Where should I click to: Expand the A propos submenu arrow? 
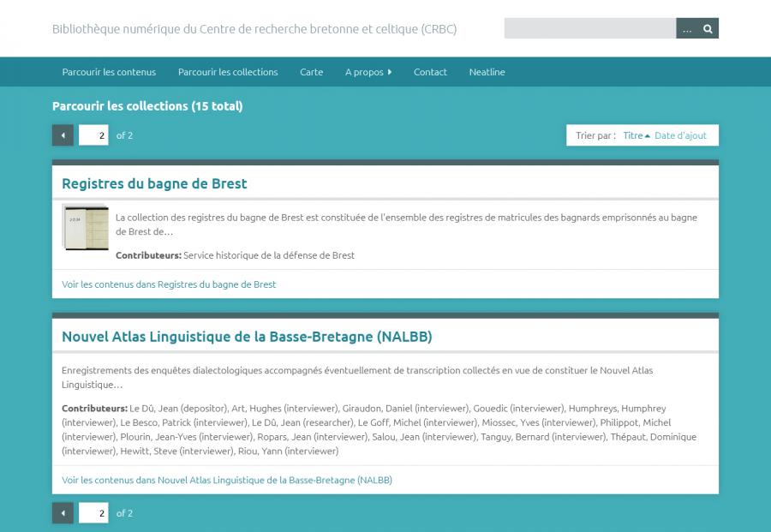tap(390, 72)
